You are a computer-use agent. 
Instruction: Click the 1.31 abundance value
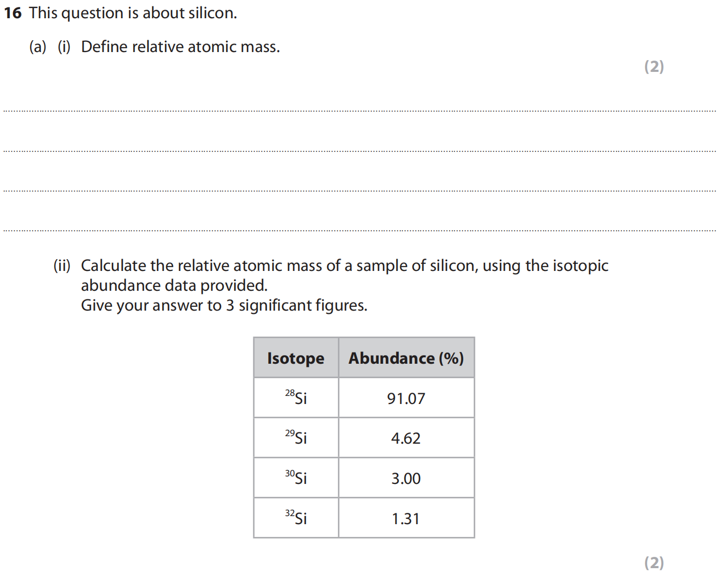point(406,518)
